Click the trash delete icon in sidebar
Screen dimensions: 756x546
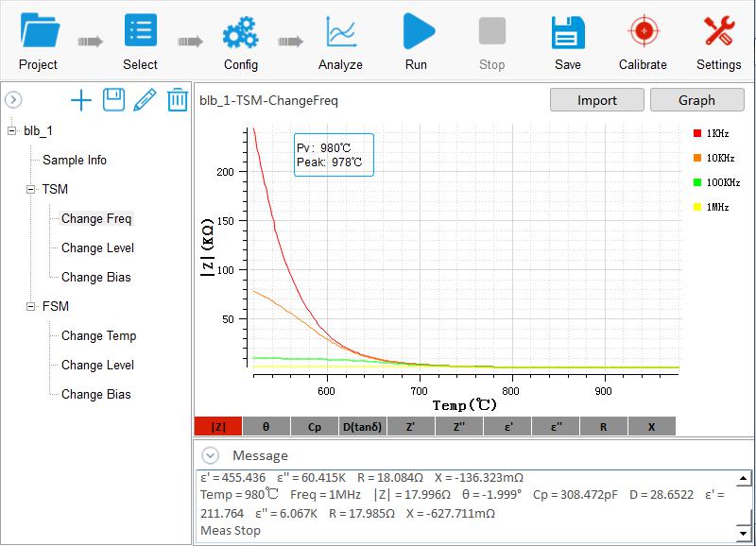point(177,100)
